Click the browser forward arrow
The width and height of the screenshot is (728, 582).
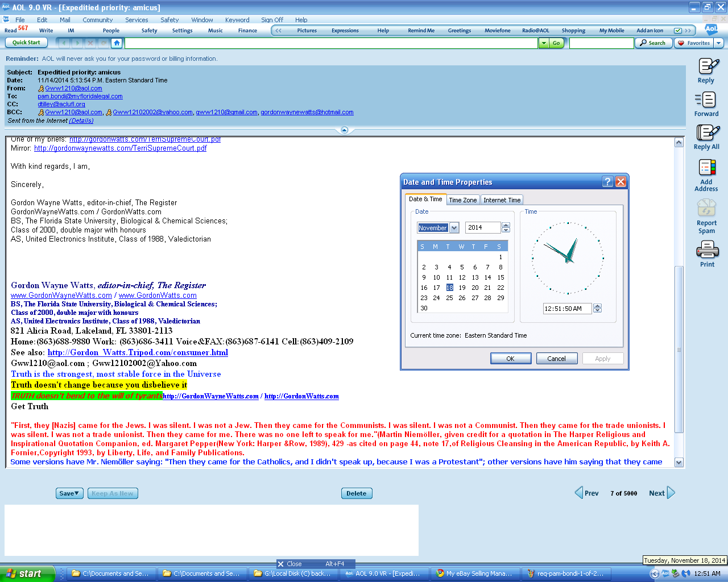pyautogui.click(x=77, y=43)
